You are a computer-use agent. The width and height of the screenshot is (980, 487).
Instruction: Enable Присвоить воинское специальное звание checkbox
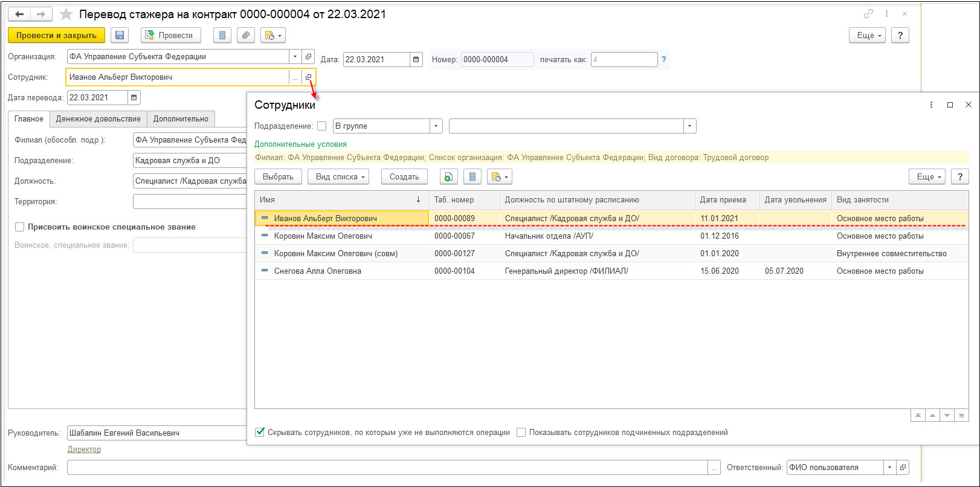point(20,227)
